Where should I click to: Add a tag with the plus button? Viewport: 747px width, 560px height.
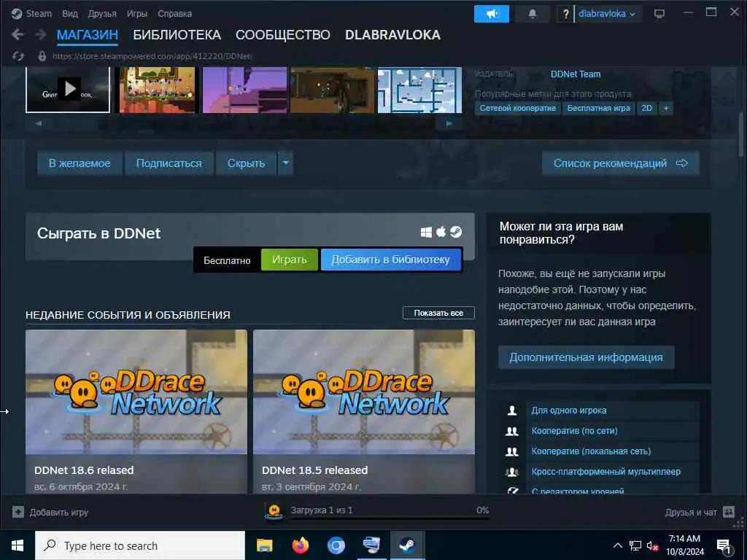pos(666,108)
